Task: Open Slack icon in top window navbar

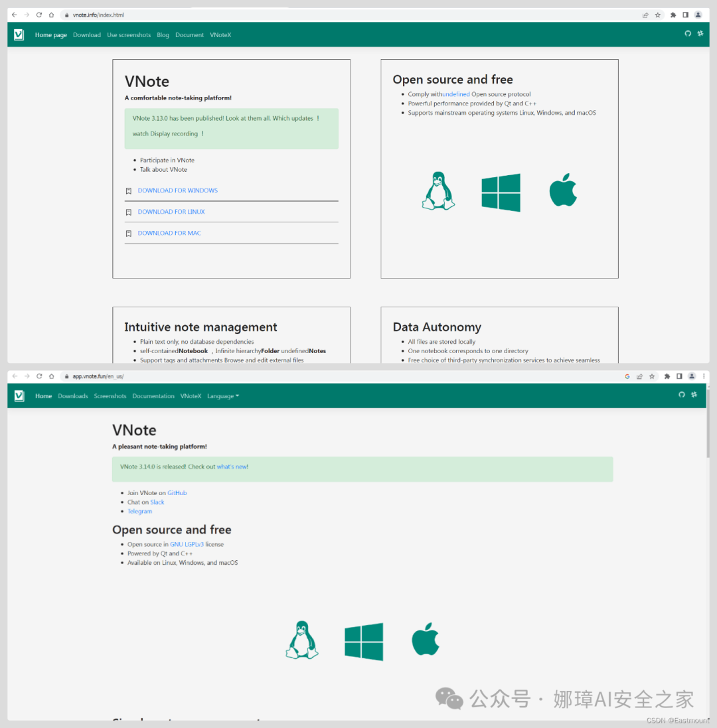Action: click(x=700, y=33)
